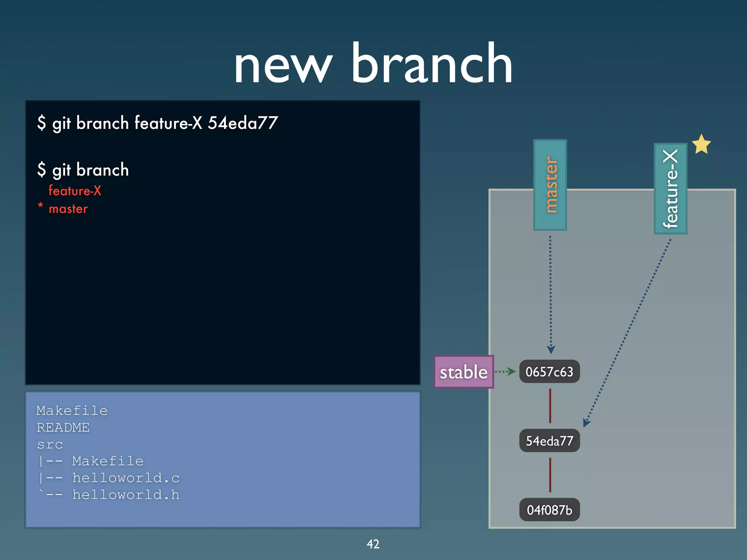Viewport: 747px width, 560px height.
Task: Click the src folder entry
Action: click(x=50, y=444)
